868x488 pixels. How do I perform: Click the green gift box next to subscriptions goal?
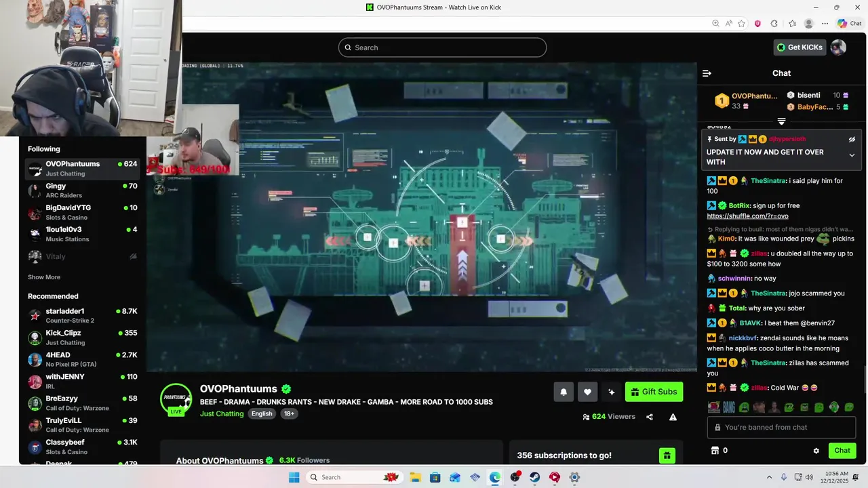(667, 455)
